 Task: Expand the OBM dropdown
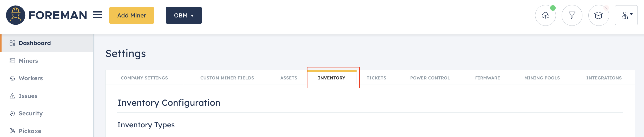point(184,15)
